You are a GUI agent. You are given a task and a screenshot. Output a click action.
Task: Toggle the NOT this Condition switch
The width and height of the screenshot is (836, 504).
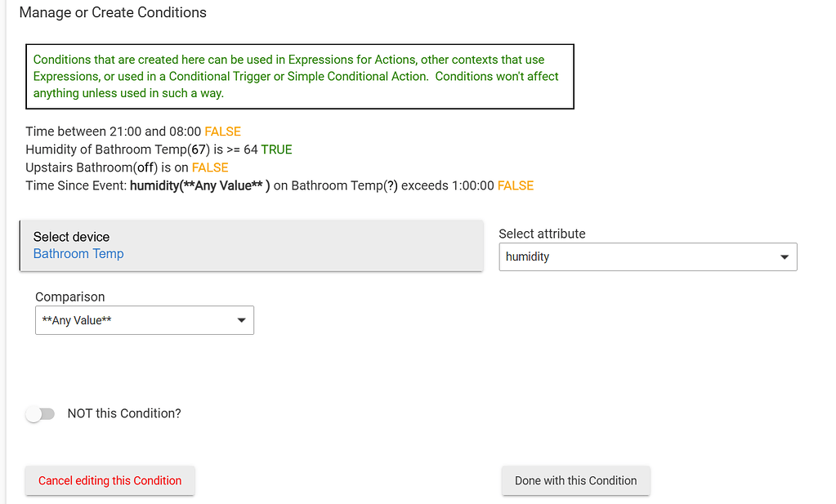(40, 414)
